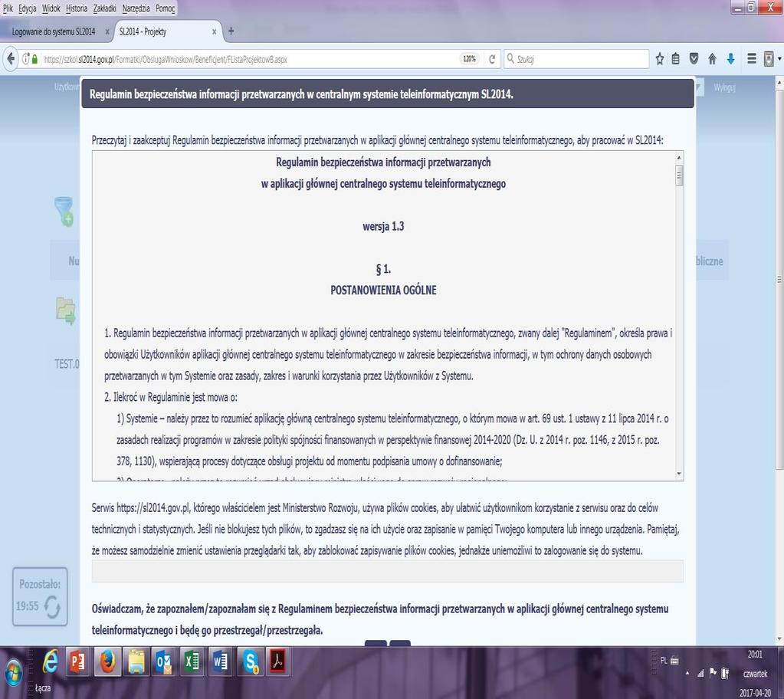Click the Regulamin text box scrollbar thumb
This screenshot has width=784, height=699.
click(678, 176)
